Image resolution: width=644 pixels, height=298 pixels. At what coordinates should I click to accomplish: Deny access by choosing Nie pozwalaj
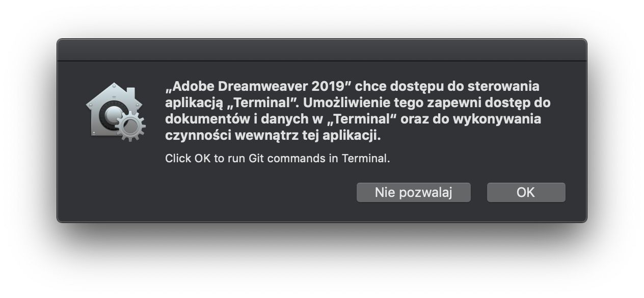coord(414,192)
